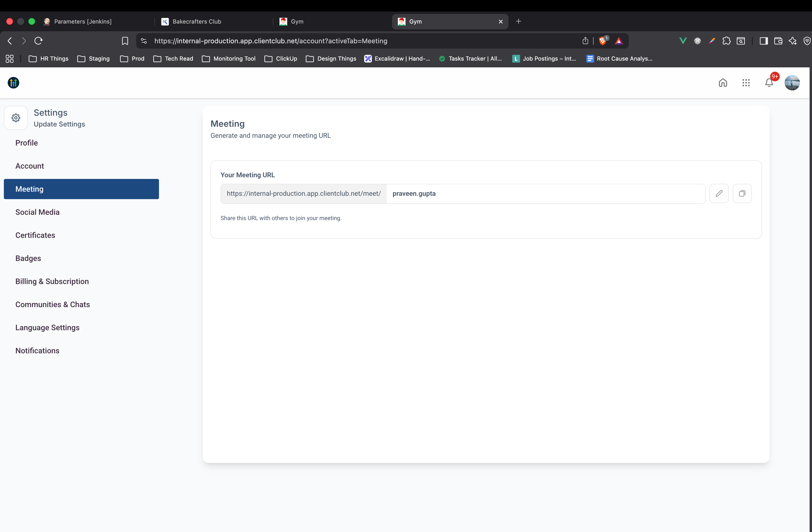Switch to Parameters [Jenkins] tab

pos(82,21)
